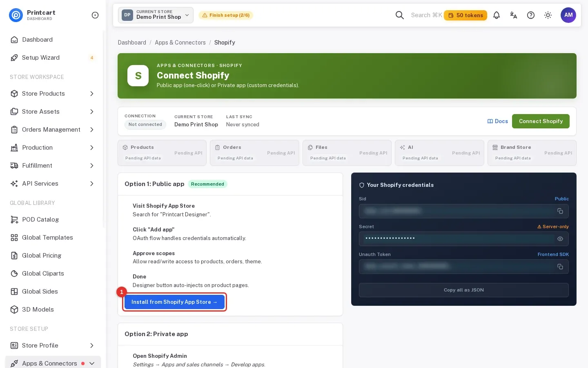The height and width of the screenshot is (368, 588).
Task: Open the 50 tokens badge
Action: pyautogui.click(x=465, y=15)
